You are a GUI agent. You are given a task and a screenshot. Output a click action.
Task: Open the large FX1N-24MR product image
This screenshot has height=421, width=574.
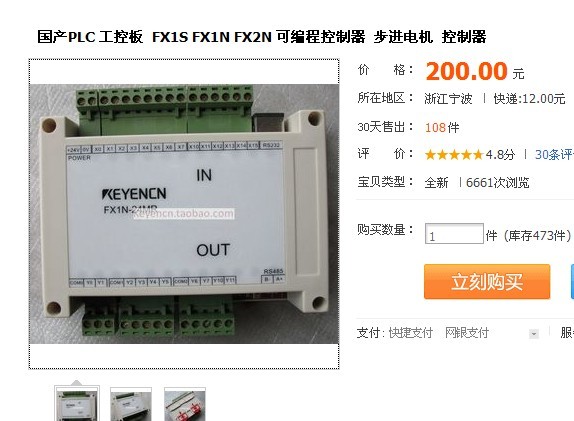[x=184, y=214]
